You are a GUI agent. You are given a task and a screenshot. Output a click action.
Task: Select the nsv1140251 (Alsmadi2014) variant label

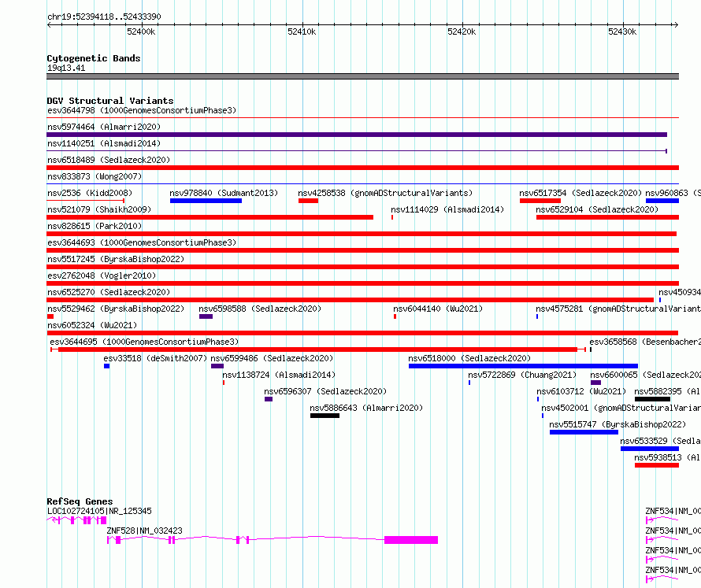click(104, 143)
